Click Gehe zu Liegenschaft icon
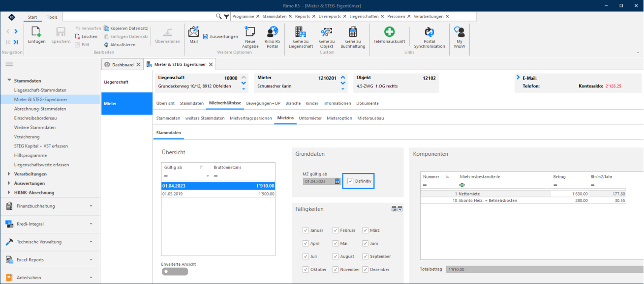This screenshot has height=284, width=644. click(300, 32)
